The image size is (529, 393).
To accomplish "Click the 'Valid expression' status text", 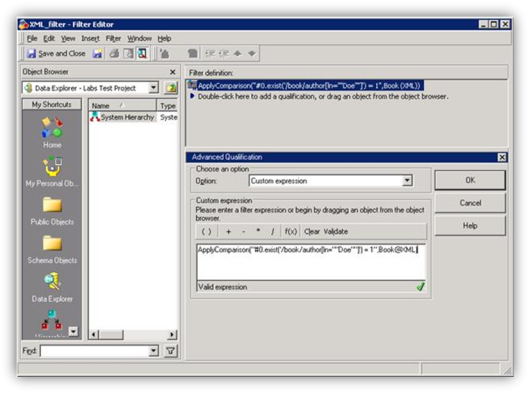I will pyautogui.click(x=223, y=287).
